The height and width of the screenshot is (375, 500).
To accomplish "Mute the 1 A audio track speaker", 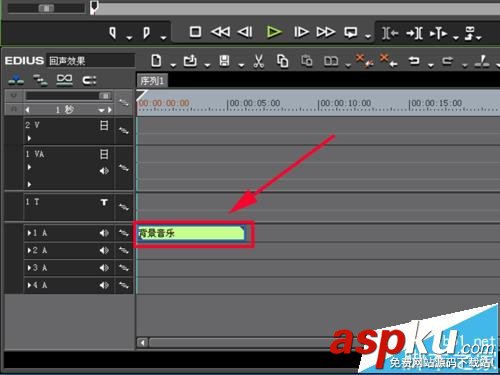I will tap(104, 233).
